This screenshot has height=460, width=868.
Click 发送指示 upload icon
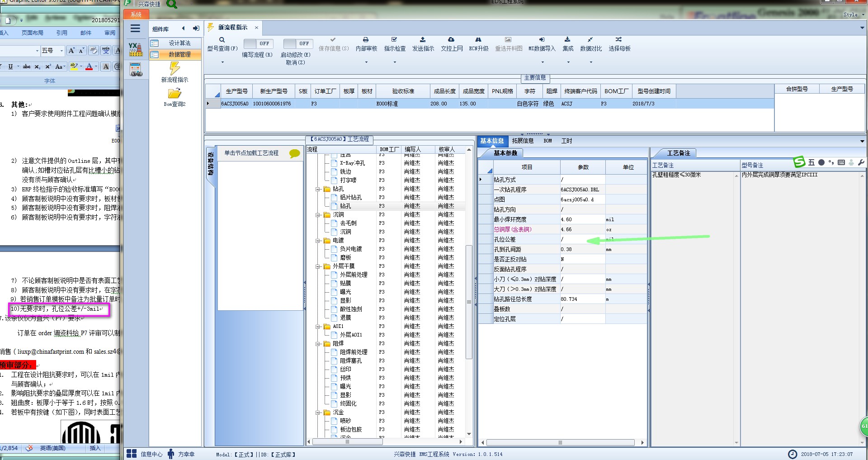(x=423, y=40)
